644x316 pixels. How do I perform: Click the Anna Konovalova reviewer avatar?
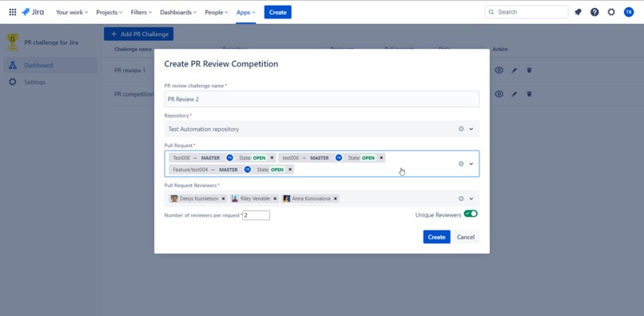[286, 198]
